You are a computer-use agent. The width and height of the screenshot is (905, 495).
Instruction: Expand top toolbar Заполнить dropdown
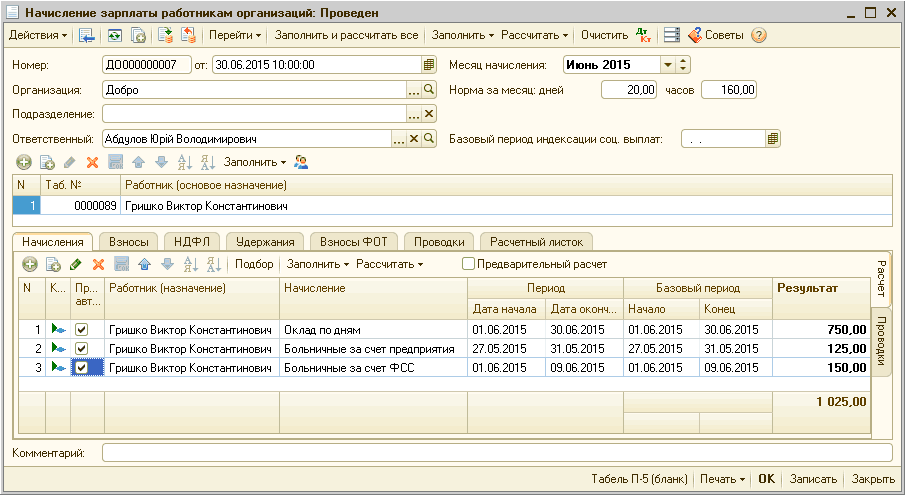click(463, 35)
